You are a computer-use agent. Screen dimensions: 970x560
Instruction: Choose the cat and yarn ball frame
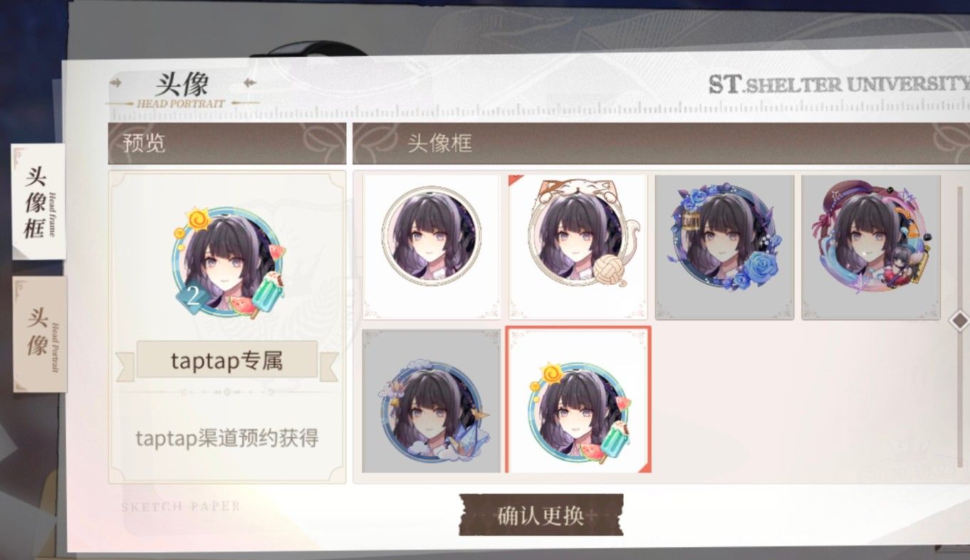[578, 246]
